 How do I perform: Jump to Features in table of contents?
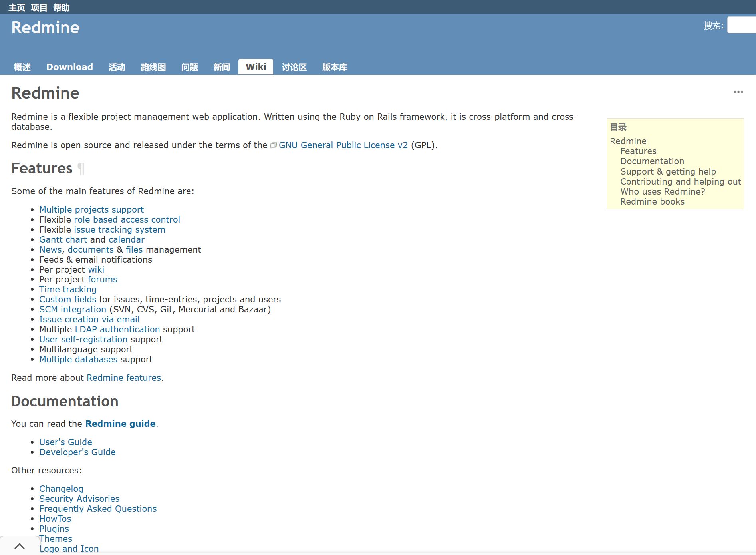[x=638, y=151]
